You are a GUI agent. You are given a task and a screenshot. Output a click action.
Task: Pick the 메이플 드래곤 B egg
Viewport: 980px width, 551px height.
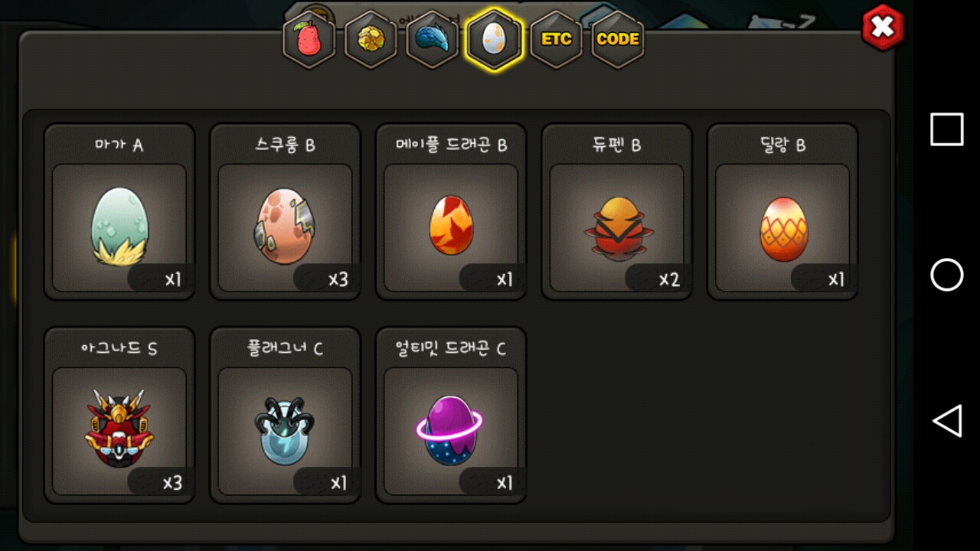click(451, 224)
